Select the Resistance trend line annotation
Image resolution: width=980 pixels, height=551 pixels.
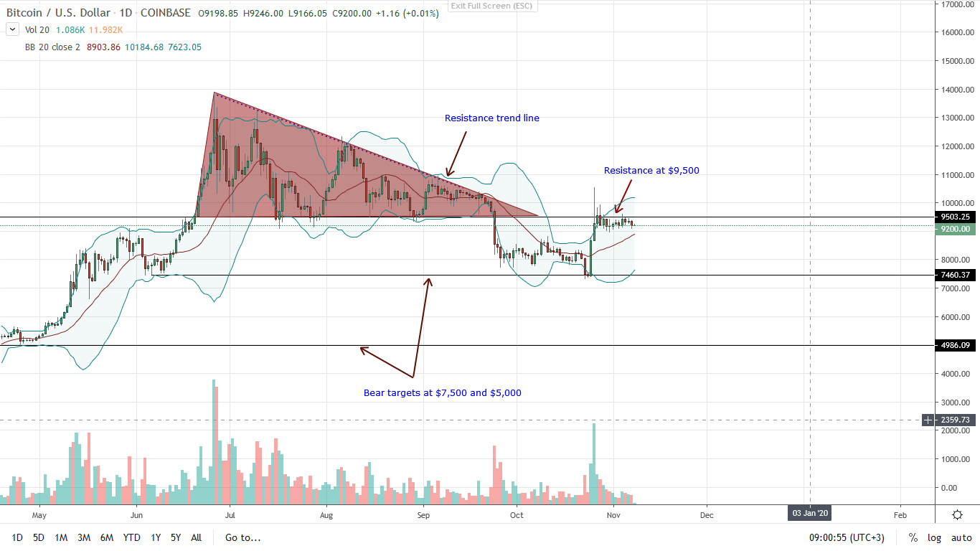tap(491, 118)
